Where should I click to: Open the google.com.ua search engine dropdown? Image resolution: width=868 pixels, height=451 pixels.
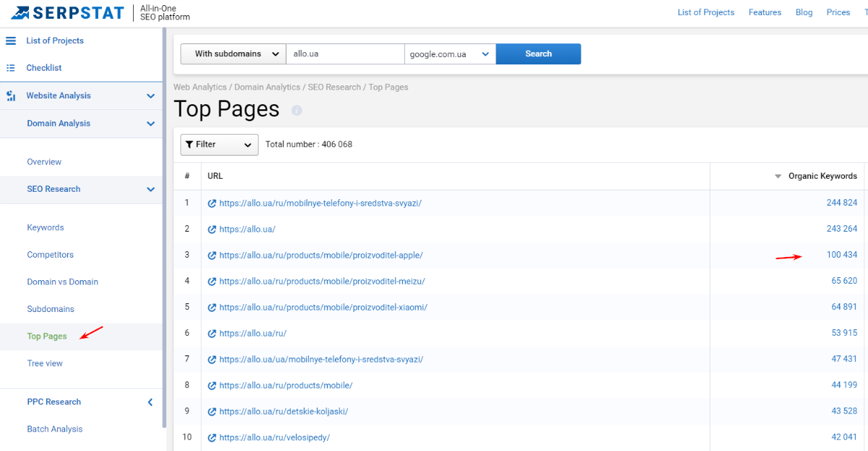pyautogui.click(x=450, y=54)
